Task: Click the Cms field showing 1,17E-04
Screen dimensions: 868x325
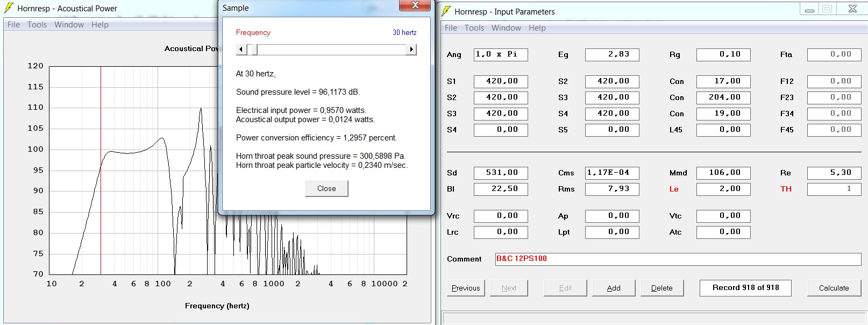Action: (612, 173)
